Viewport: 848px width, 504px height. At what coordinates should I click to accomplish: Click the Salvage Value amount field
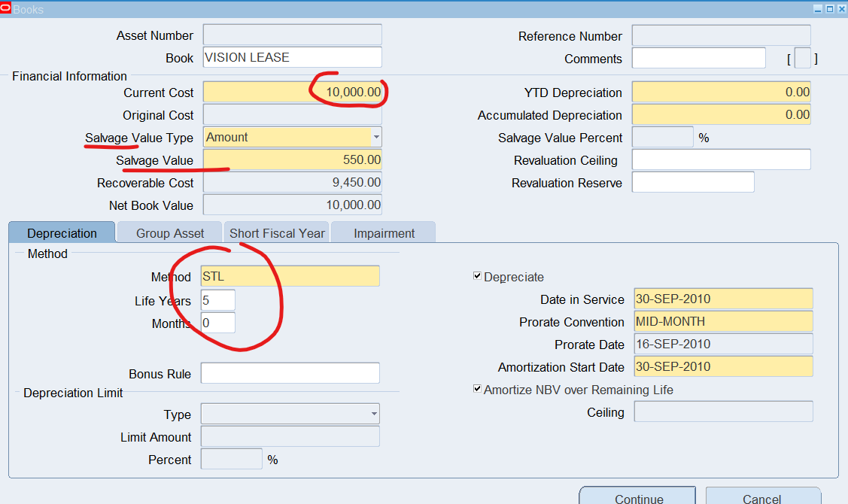pyautogui.click(x=293, y=159)
